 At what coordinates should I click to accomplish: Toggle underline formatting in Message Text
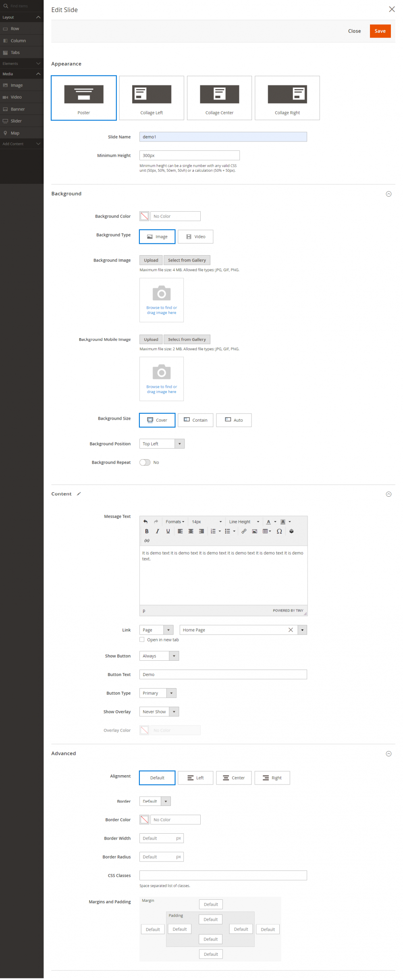click(168, 531)
